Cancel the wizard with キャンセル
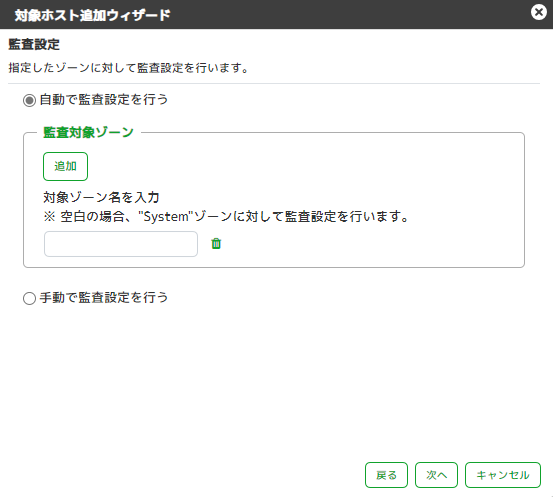 [503, 475]
